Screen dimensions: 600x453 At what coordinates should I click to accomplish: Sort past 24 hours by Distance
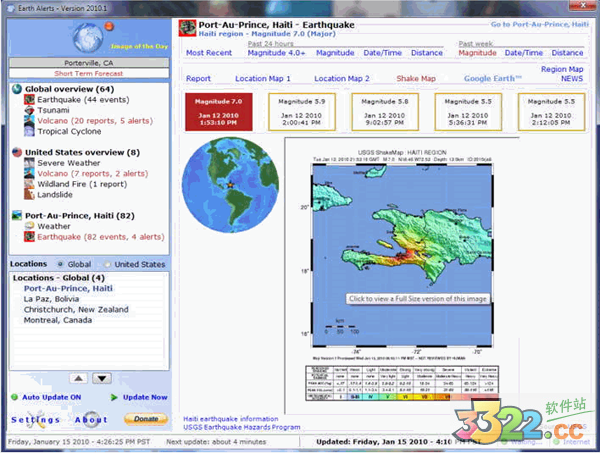click(427, 53)
